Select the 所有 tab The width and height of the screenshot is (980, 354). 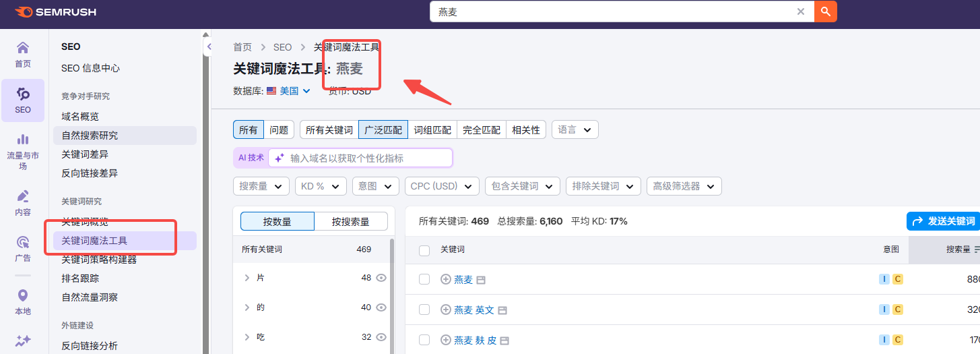click(x=249, y=129)
